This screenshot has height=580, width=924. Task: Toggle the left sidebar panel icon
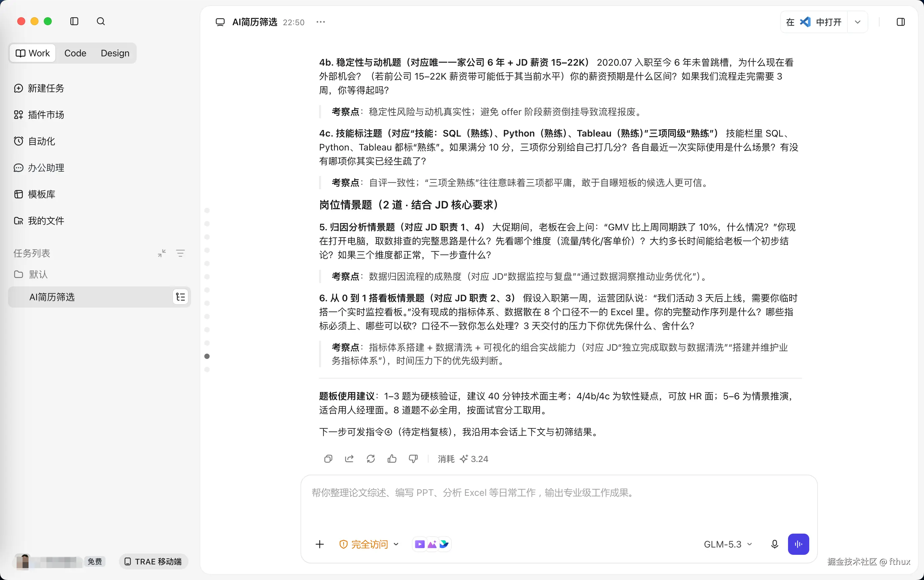pyautogui.click(x=74, y=22)
